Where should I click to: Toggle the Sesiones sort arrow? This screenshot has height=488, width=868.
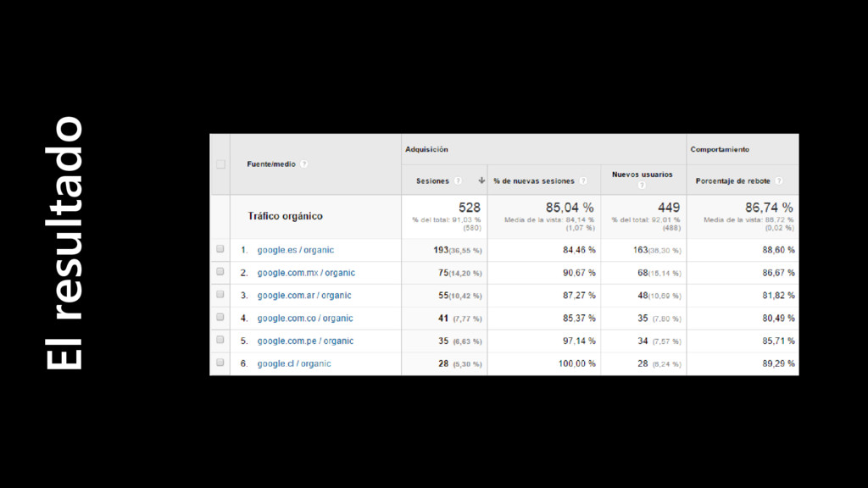coord(481,180)
